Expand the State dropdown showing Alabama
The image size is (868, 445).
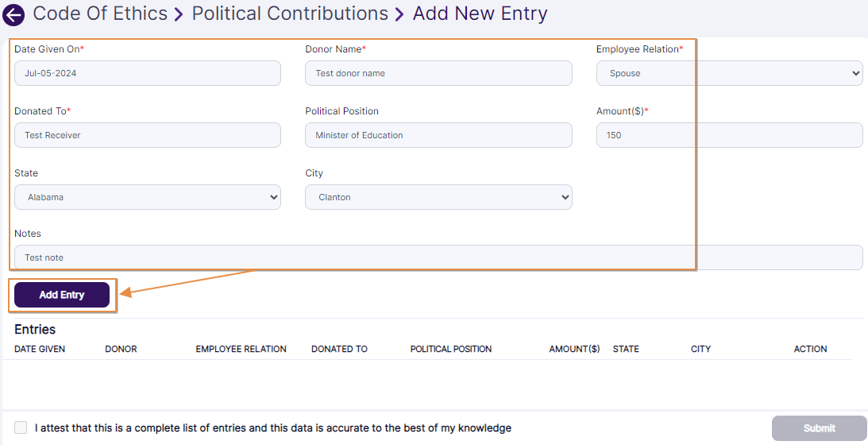148,197
